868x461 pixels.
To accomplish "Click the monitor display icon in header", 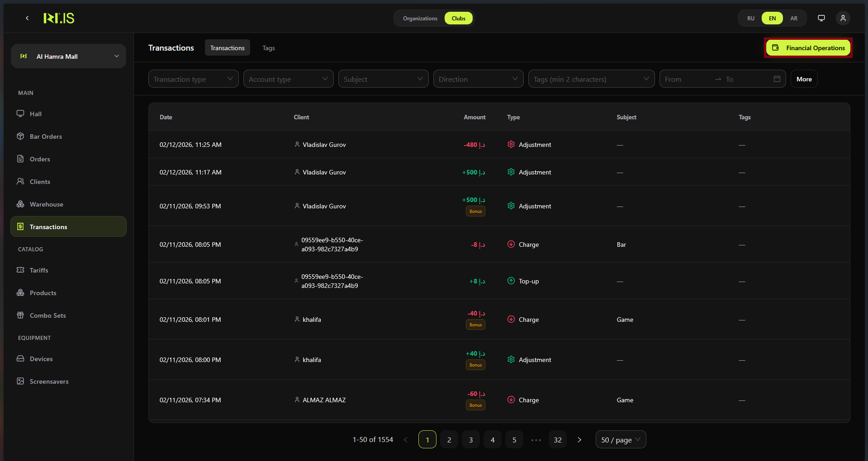I will coord(821,18).
